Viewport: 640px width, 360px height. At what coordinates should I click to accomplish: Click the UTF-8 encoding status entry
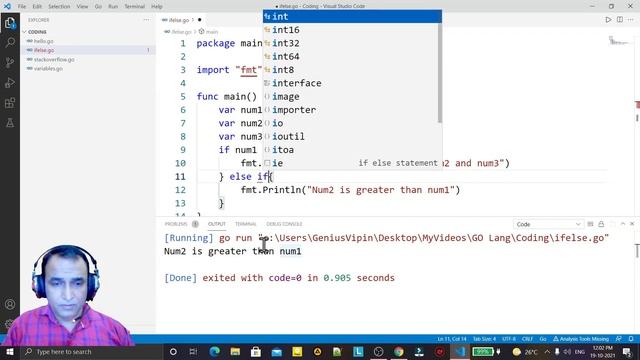point(509,339)
